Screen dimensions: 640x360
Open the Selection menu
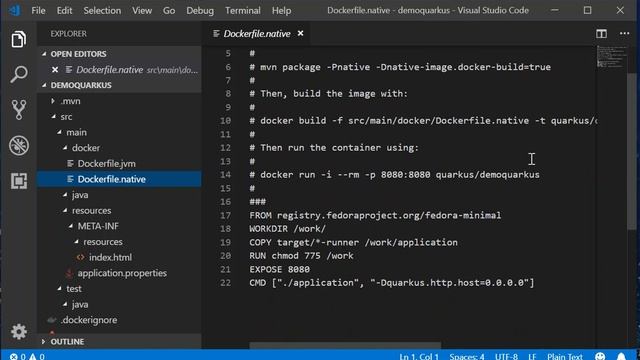pos(102,10)
